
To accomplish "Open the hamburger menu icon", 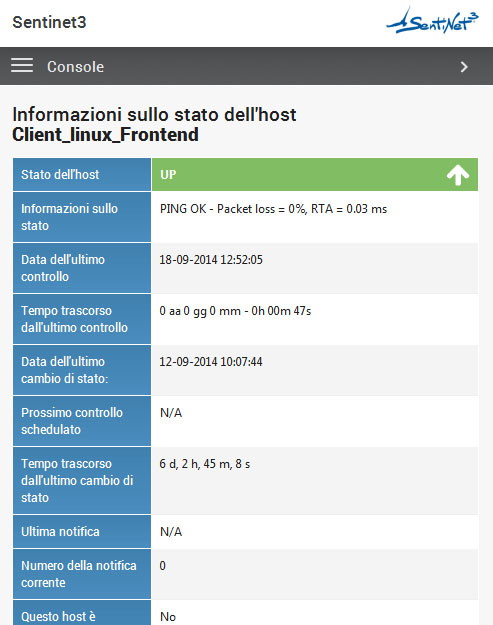I will (22, 65).
